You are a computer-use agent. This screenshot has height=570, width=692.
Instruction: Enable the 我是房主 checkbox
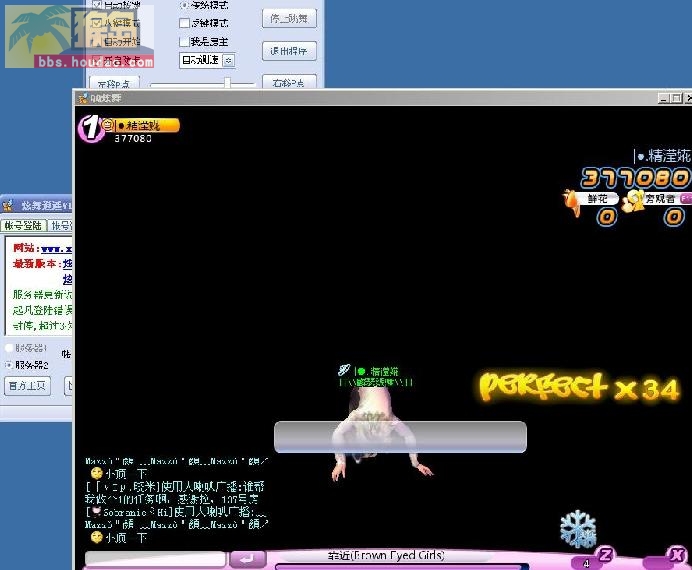click(x=184, y=41)
